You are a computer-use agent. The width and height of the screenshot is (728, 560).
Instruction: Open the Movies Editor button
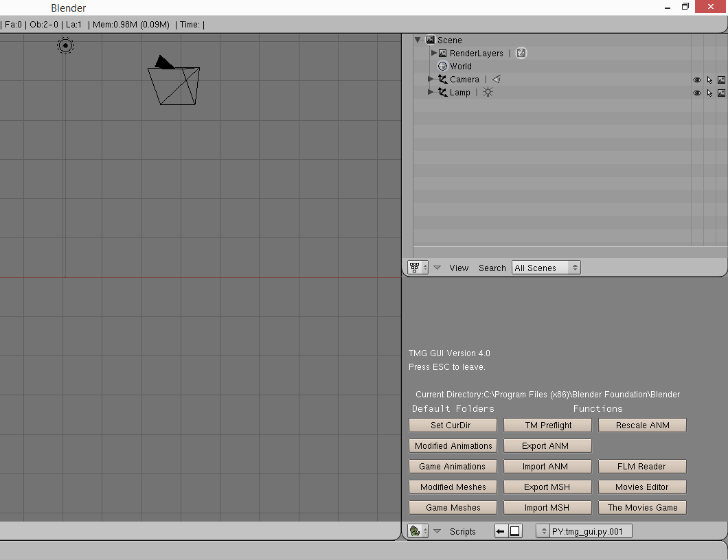tap(642, 487)
